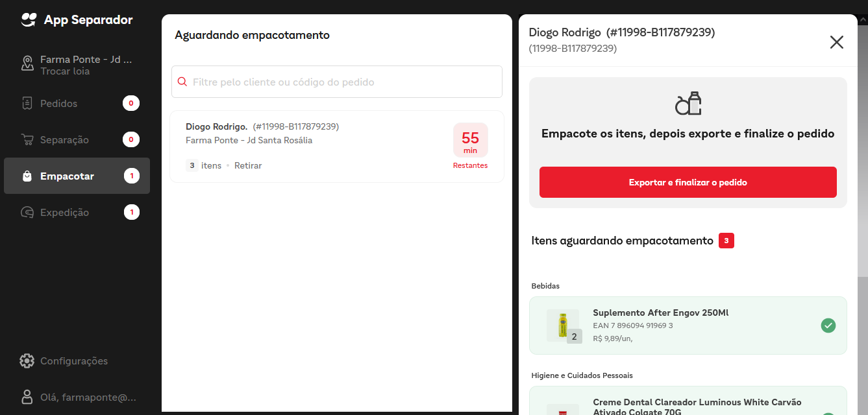Focus the client or order code filter field
The image size is (868, 415).
[x=344, y=82]
